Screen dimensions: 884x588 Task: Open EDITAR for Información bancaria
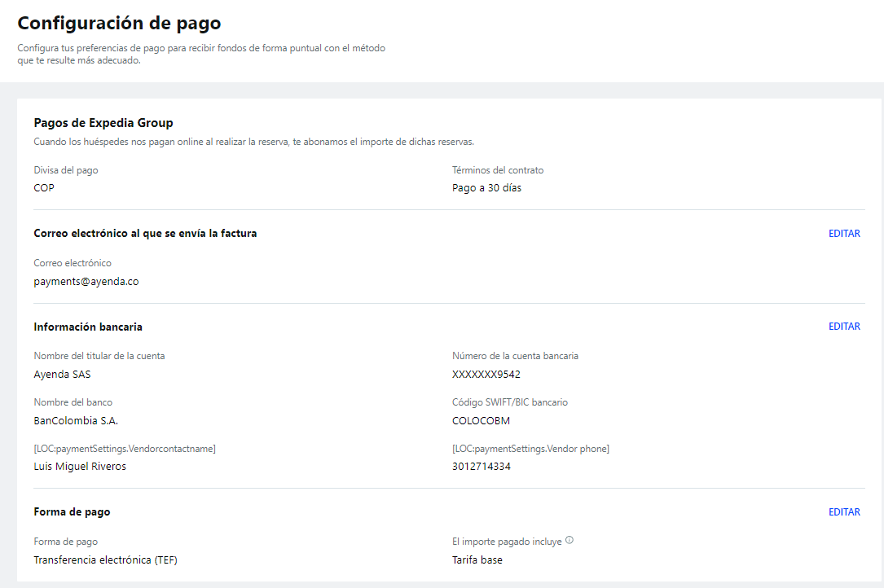(844, 327)
